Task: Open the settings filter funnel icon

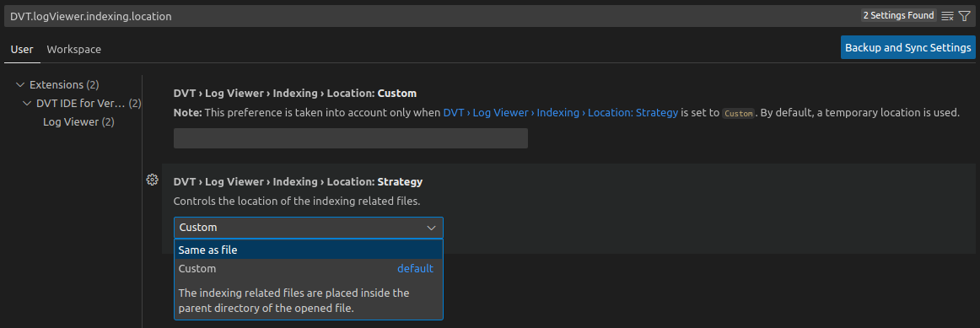Action: pyautogui.click(x=964, y=16)
